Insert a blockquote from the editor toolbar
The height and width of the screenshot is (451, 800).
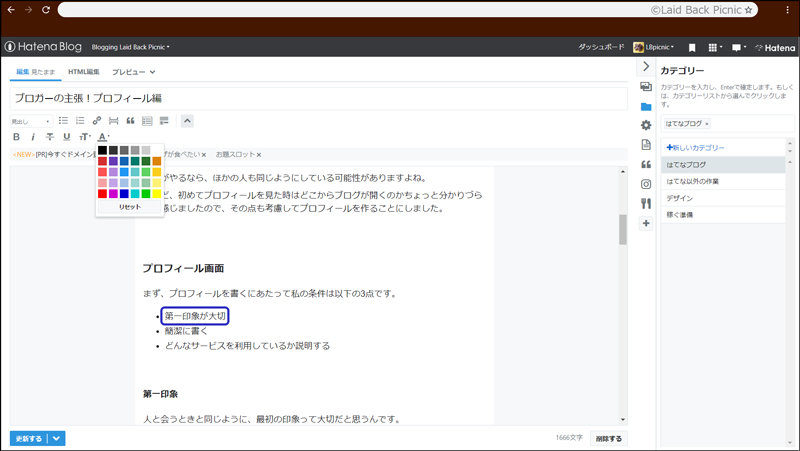pos(131,121)
